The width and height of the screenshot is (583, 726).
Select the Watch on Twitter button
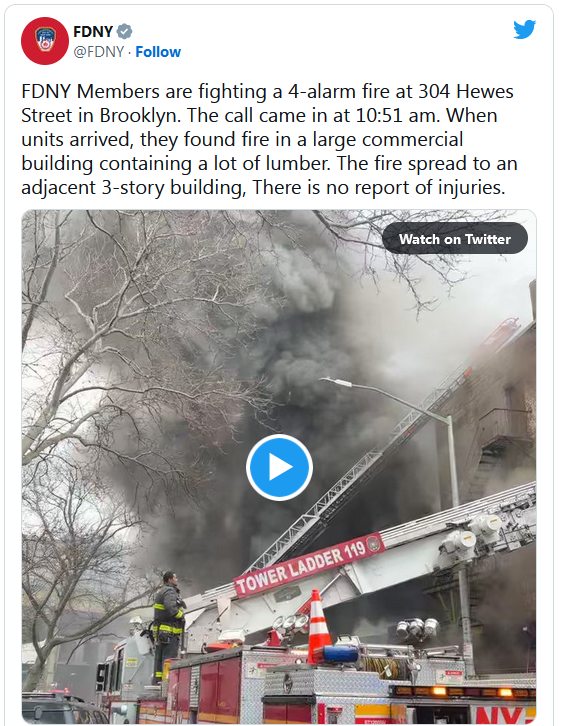[x=455, y=238]
